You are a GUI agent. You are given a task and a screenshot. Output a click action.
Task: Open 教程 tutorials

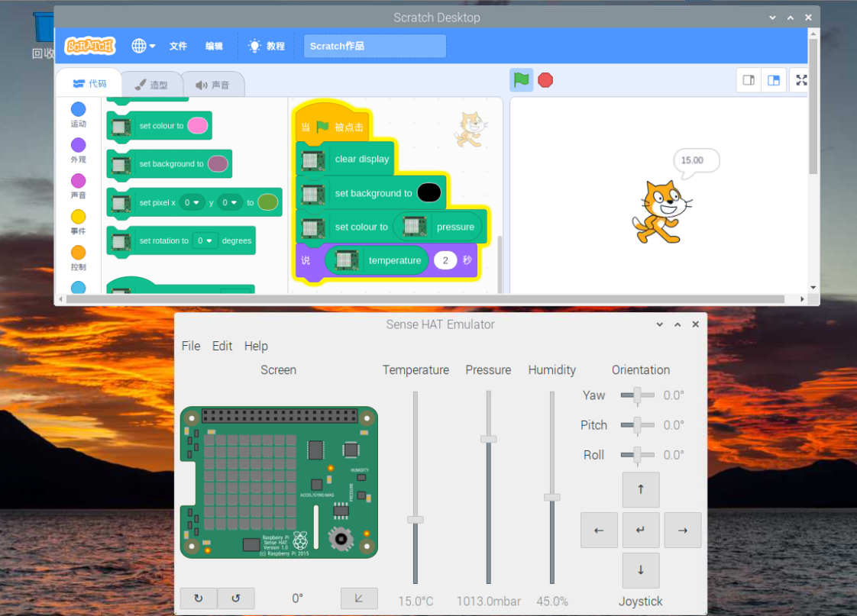coord(267,46)
